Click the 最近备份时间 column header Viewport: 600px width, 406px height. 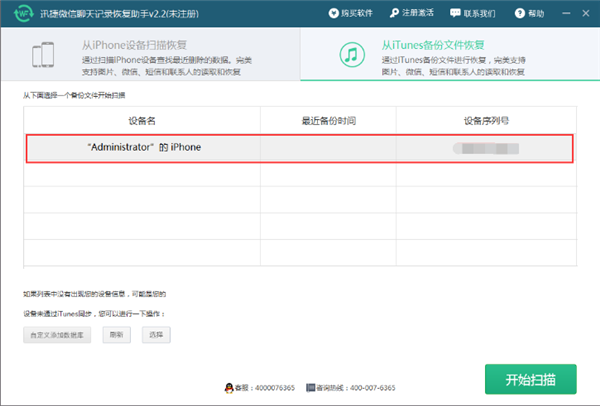(328, 120)
